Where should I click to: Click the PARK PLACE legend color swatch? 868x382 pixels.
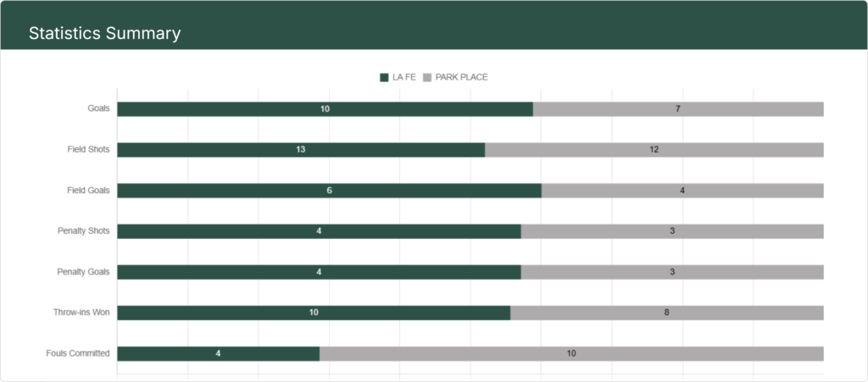point(427,77)
